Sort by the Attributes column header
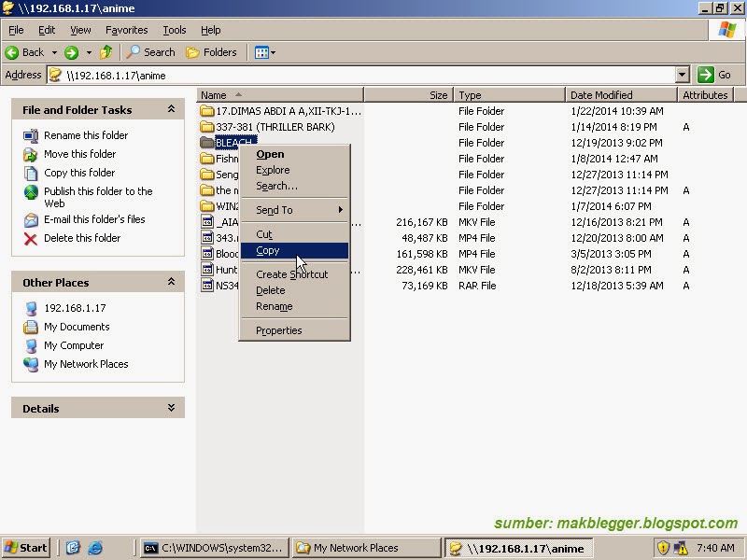The width and height of the screenshot is (747, 560). pos(706,95)
